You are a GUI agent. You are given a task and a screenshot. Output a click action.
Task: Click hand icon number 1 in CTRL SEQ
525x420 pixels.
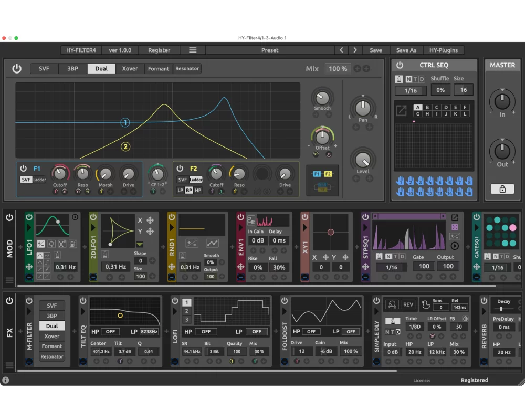[400, 181]
